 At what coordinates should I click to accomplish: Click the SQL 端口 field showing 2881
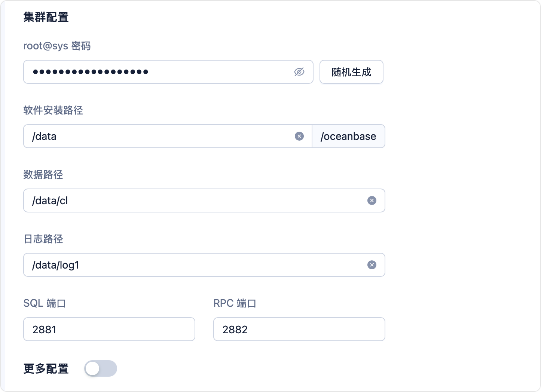pos(109,329)
